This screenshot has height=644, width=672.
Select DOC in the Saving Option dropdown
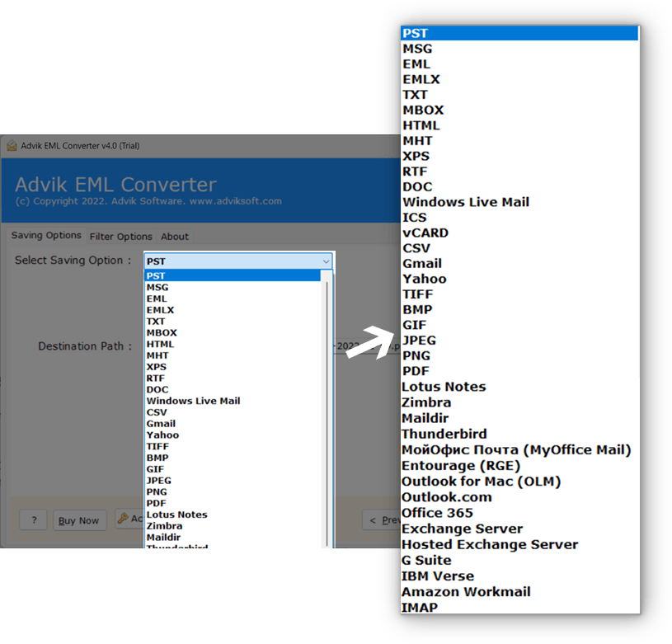[233, 389]
